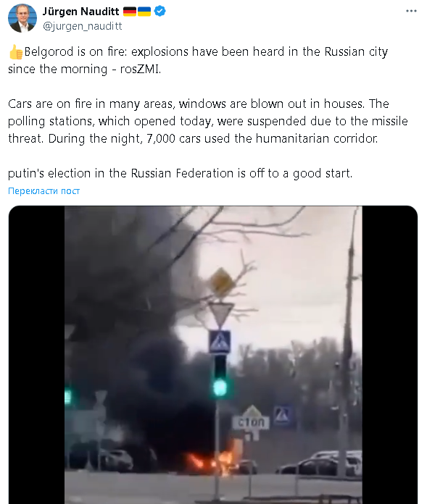Click the green traffic light in video
This screenshot has width=427, height=504.
coord(220,387)
